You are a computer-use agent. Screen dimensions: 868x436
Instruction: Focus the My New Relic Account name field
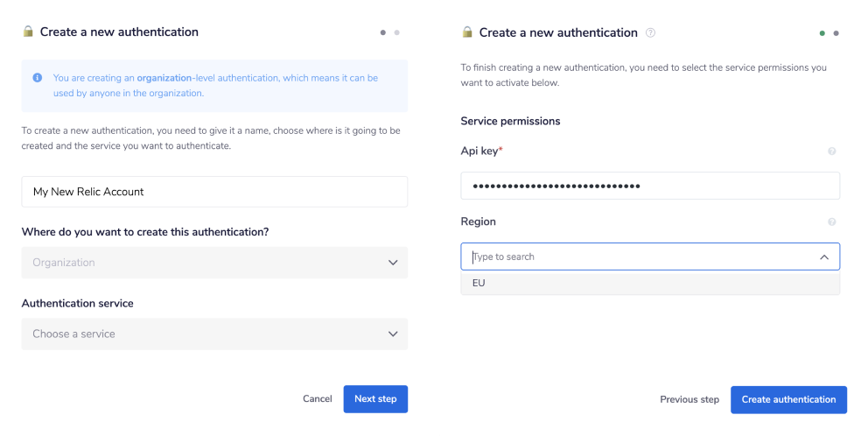click(214, 192)
